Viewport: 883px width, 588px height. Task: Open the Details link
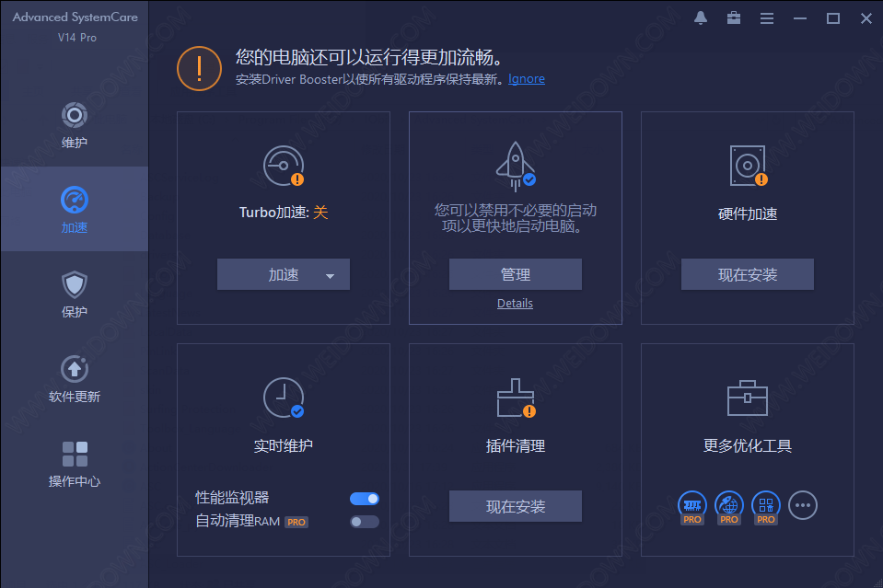click(x=515, y=304)
